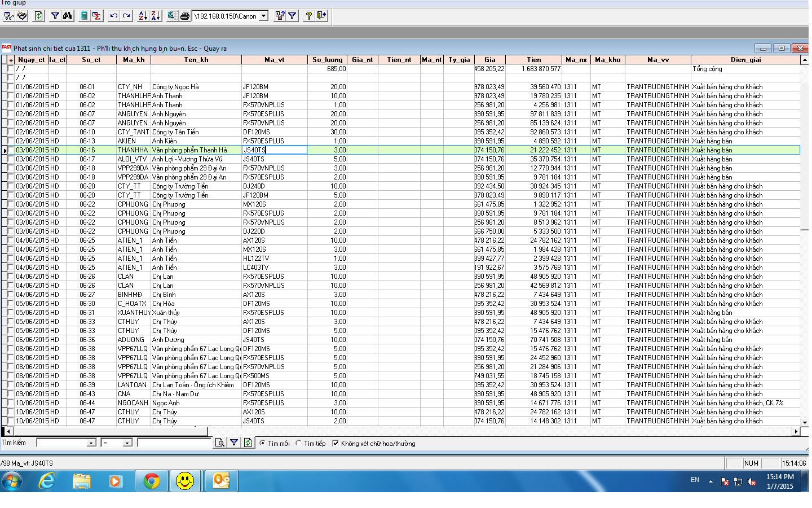Click the redo arrow icon
This screenshot has height=508, width=812.
pos(127,16)
